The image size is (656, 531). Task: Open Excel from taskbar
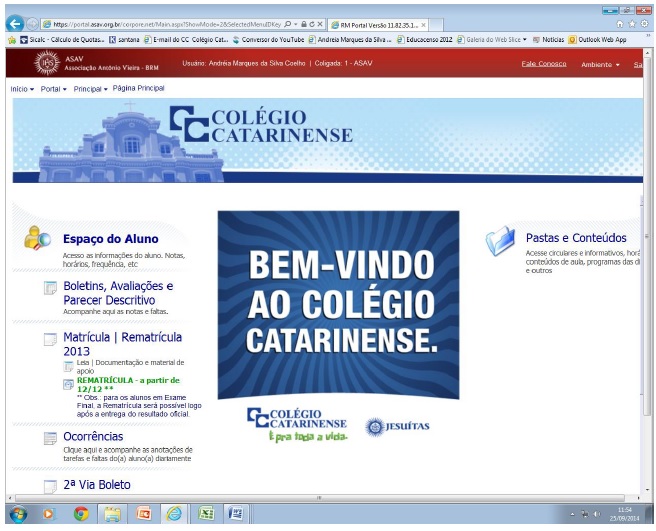coord(206,513)
